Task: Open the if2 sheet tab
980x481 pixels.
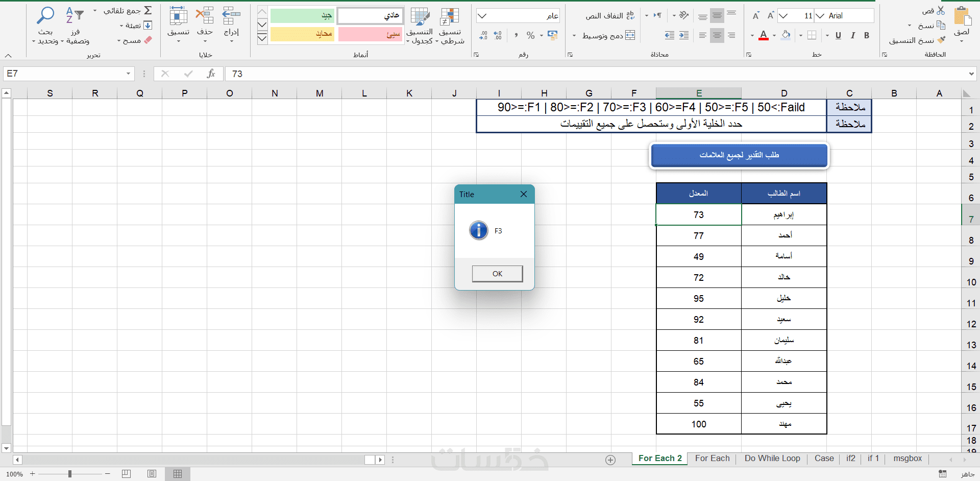Action: [851, 459]
